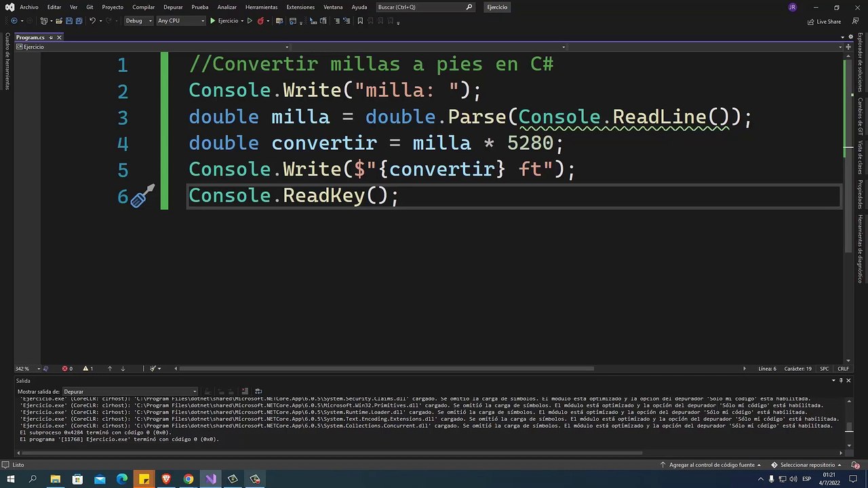Open the Explorador de soluciones side tab
Viewport: 868px width, 488px height.
click(x=860, y=62)
